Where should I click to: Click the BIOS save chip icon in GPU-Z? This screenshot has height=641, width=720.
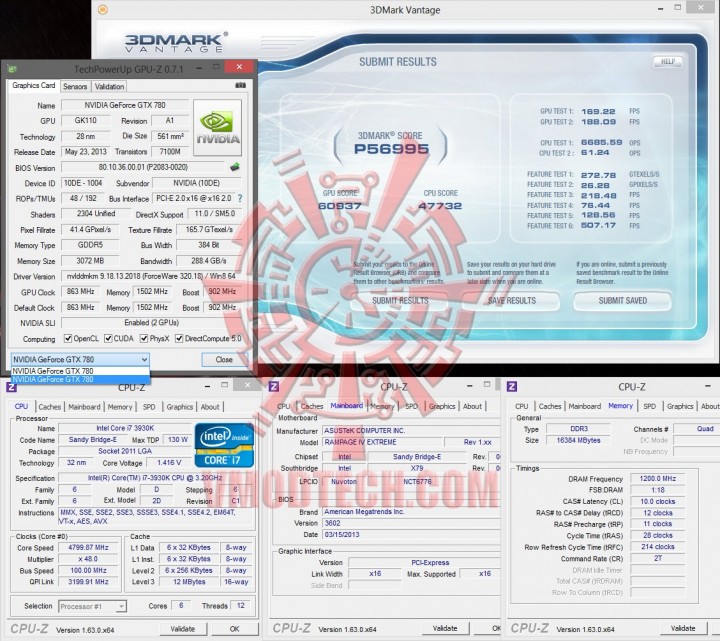235,167
